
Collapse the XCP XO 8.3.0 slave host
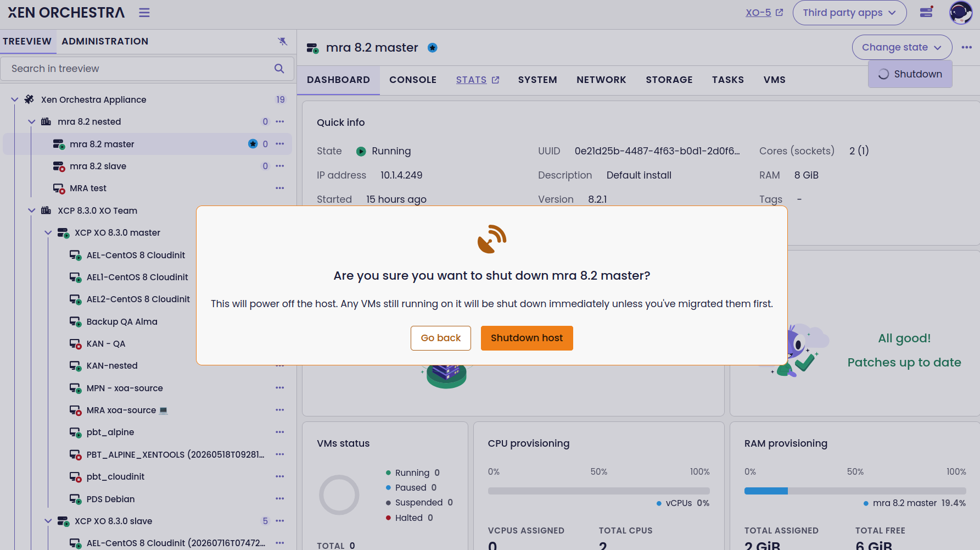[x=48, y=521]
